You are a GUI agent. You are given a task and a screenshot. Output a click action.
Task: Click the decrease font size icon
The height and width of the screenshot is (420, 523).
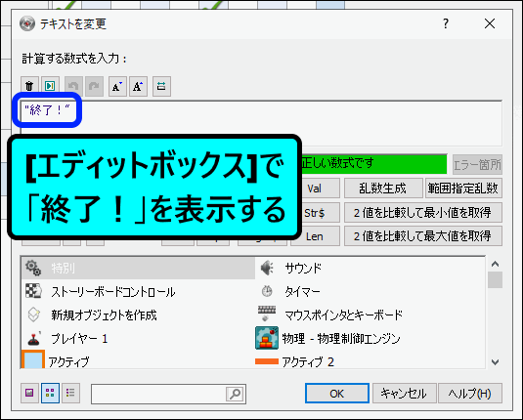[117, 86]
